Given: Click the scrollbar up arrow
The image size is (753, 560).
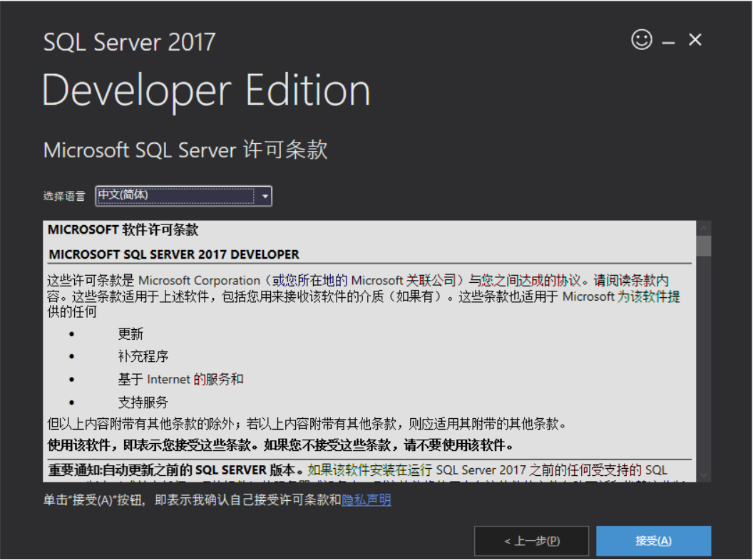Looking at the screenshot, I should 705,227.
